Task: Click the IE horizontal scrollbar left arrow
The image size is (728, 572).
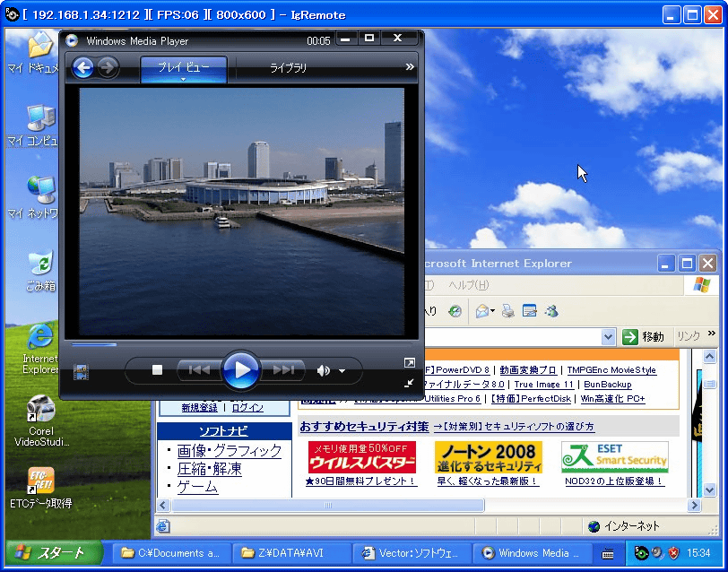Action: (x=162, y=505)
